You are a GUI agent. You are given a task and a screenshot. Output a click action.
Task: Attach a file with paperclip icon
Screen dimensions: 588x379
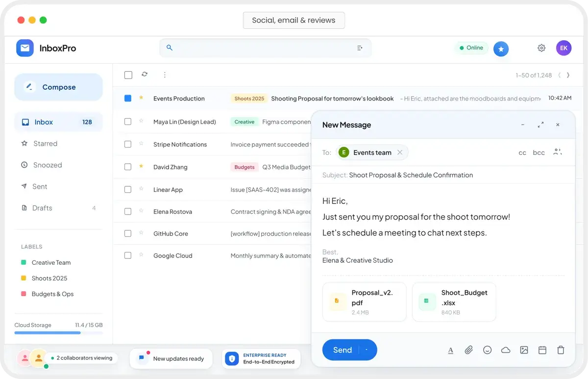point(469,350)
